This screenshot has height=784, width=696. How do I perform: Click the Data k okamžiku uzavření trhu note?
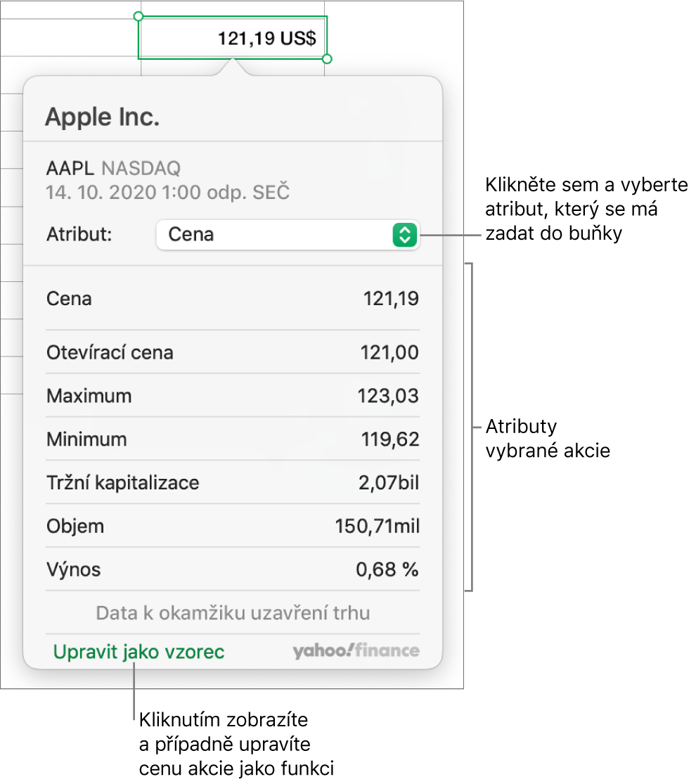click(233, 613)
